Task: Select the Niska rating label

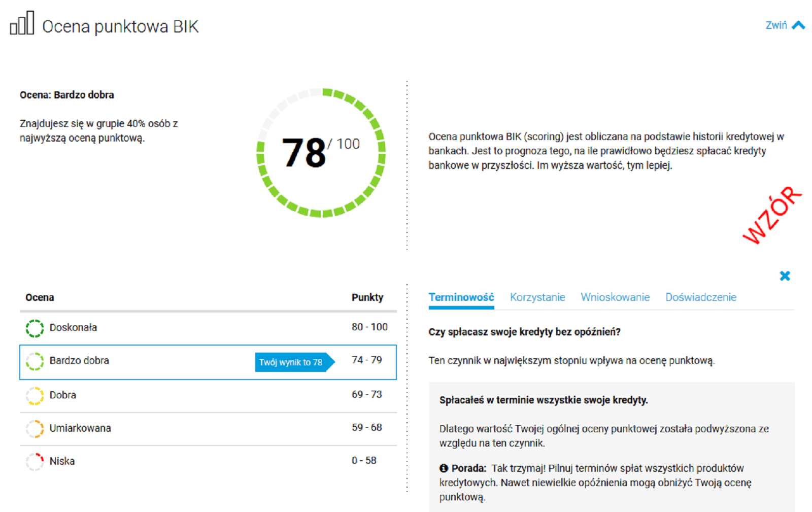Action: (62, 461)
